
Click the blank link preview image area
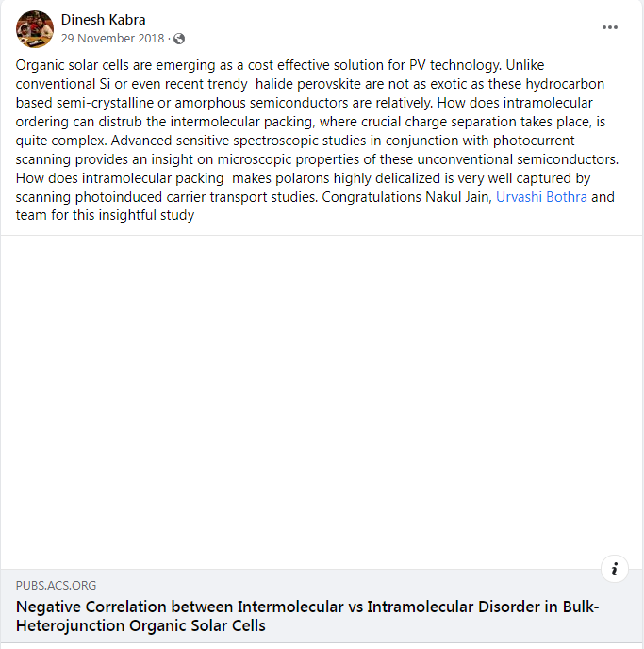click(322, 402)
